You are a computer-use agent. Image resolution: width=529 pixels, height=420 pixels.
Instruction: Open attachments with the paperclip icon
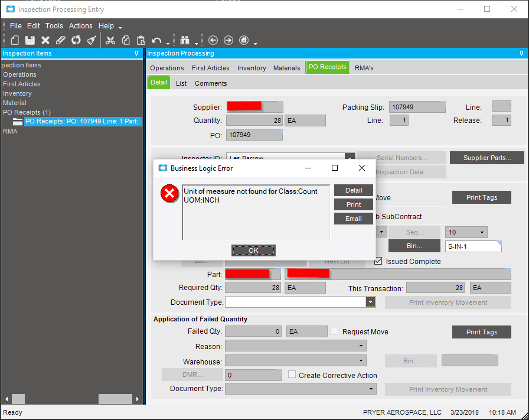(x=60, y=41)
